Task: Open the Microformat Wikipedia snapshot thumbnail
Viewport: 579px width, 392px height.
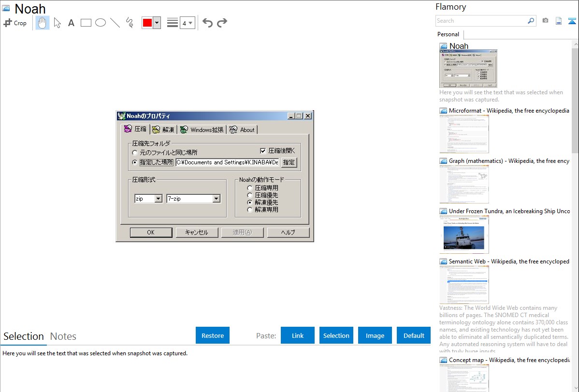Action: pyautogui.click(x=464, y=134)
